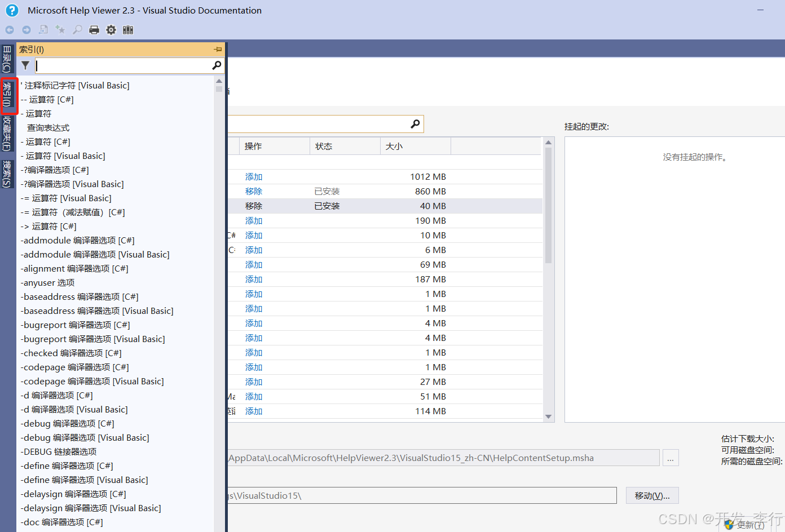The height and width of the screenshot is (532, 785).
Task: Open the 收藏夹(F) side tab
Action: point(7,134)
